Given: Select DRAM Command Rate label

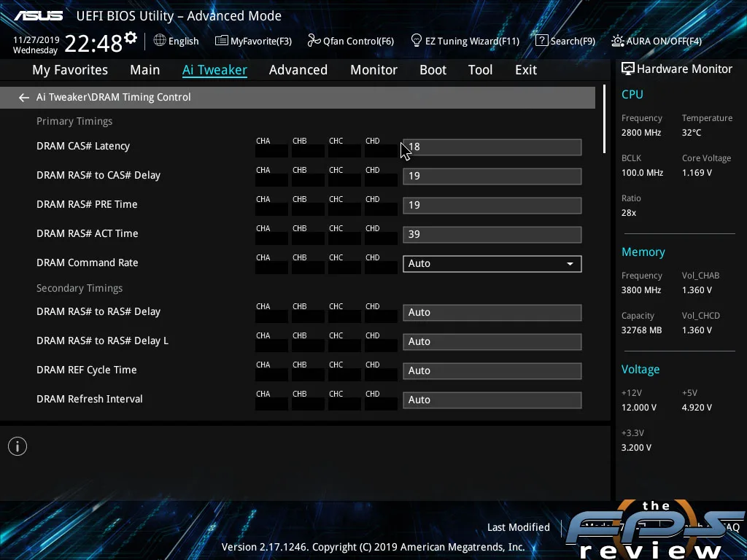Looking at the screenshot, I should coord(88,262).
